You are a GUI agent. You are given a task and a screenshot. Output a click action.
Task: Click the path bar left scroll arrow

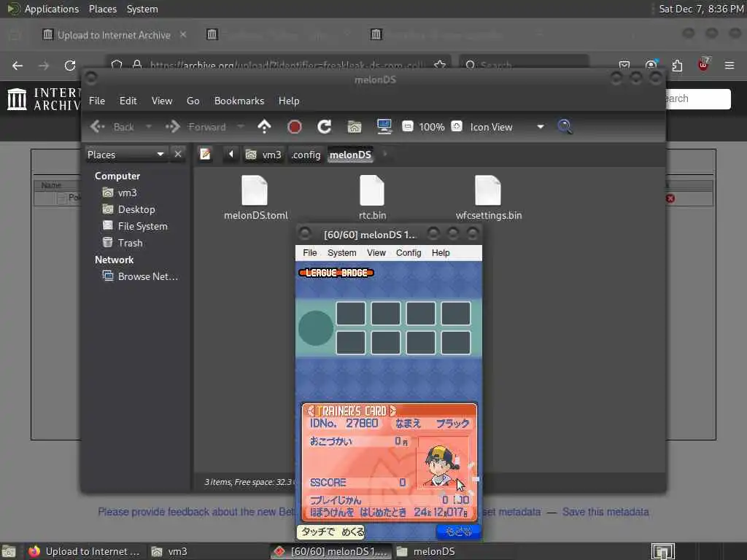coord(231,154)
